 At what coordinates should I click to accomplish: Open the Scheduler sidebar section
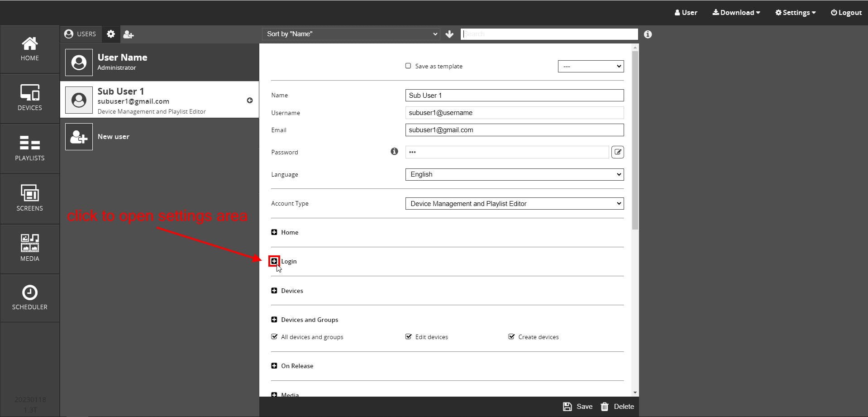point(30,298)
